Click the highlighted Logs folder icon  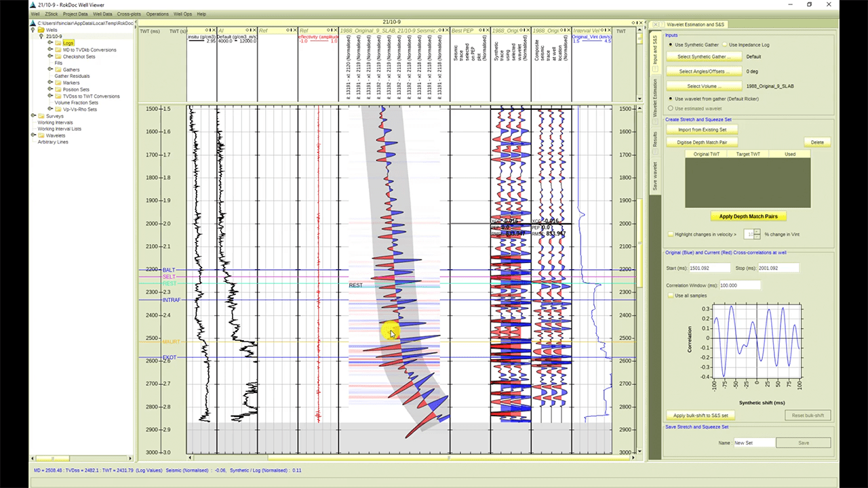[x=58, y=43]
